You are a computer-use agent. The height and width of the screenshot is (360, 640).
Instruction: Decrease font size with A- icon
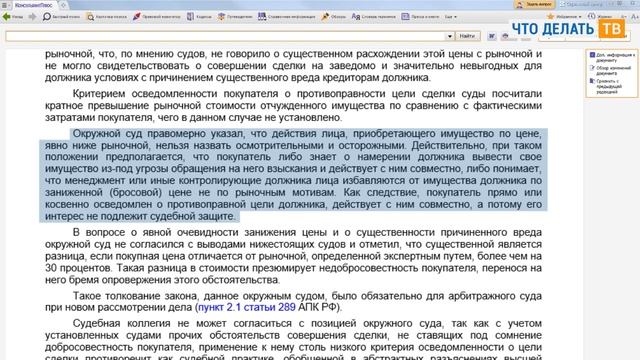[623, 17]
